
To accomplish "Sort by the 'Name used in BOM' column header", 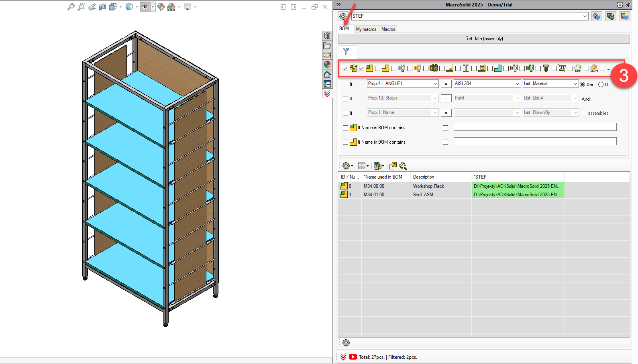I will point(386,177).
